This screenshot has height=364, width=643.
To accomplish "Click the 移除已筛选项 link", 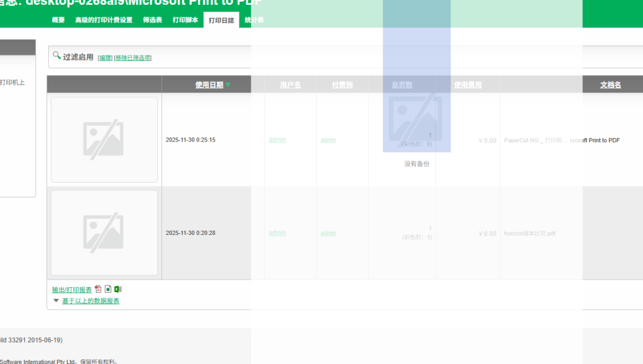I will pos(133,58).
